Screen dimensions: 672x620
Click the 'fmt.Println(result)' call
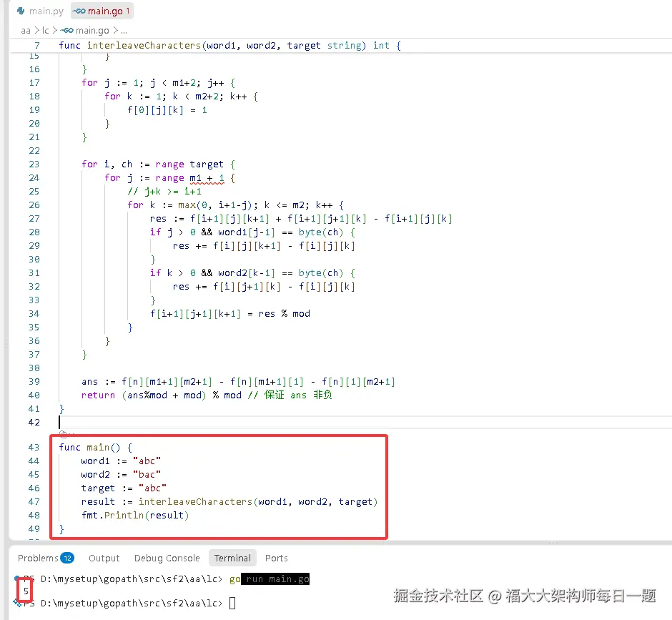click(x=135, y=516)
